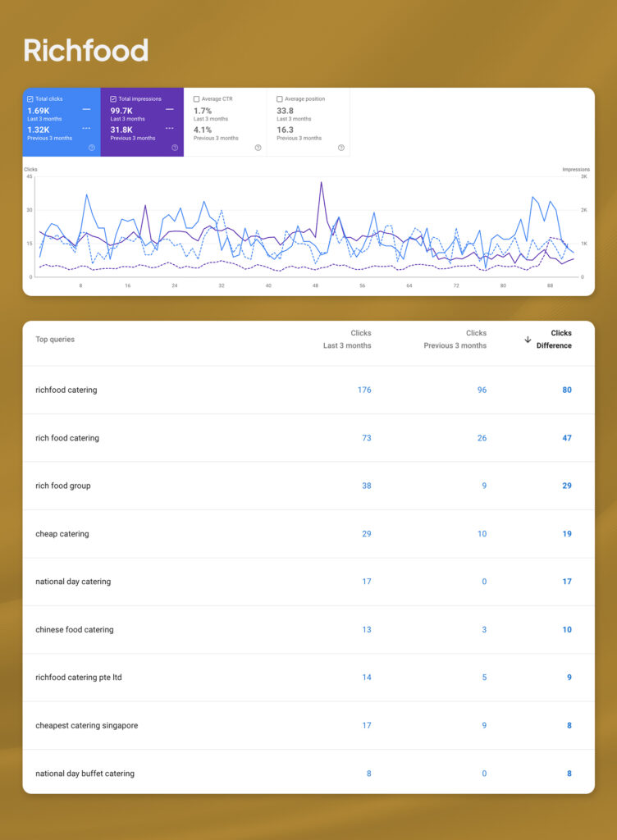Click the solid line legend in Total clicks card
The width and height of the screenshot is (617, 840).
pyautogui.click(x=87, y=109)
